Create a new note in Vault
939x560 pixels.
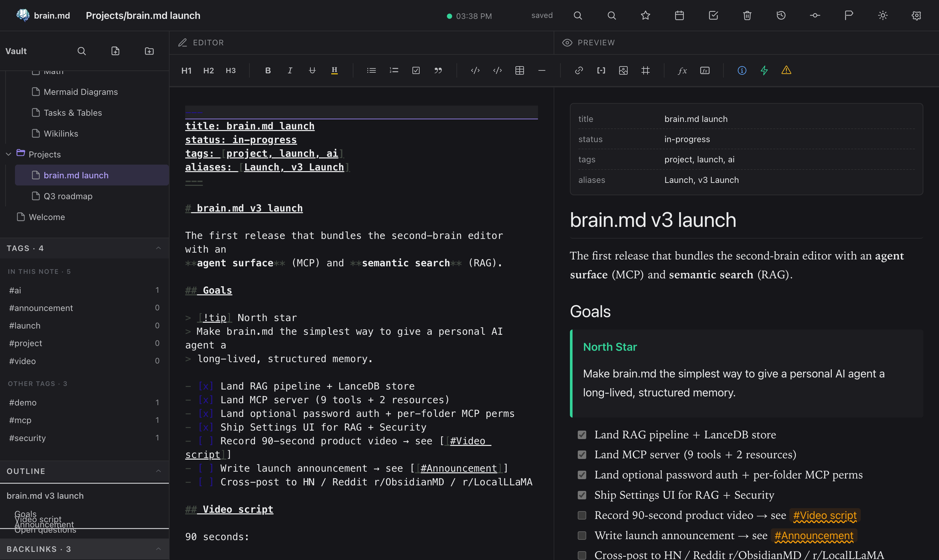115,51
